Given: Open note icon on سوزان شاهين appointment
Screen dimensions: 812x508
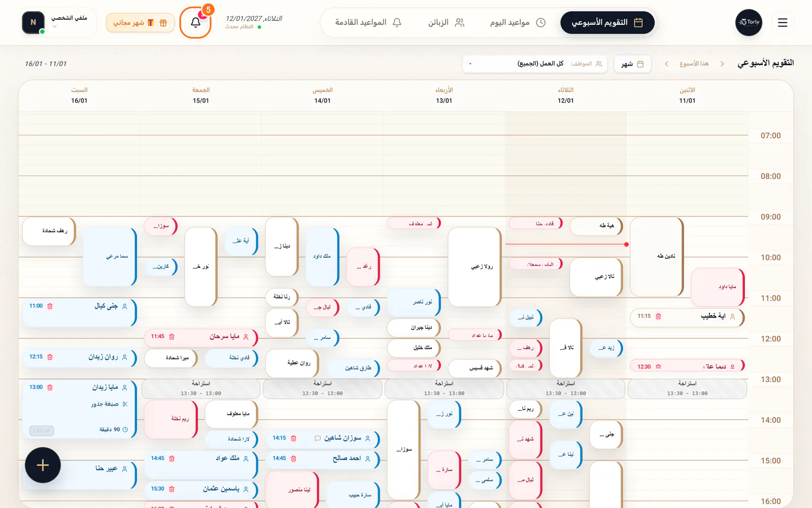Looking at the screenshot, I should (318, 438).
